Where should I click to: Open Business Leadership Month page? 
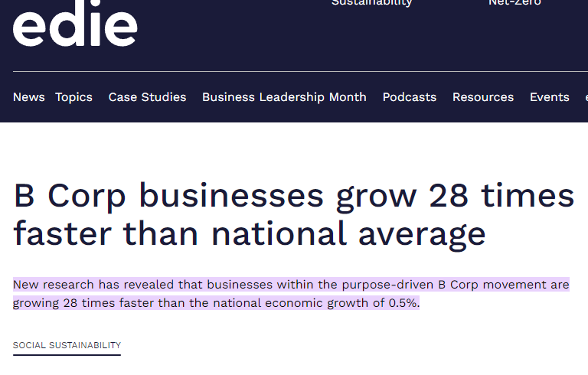tap(284, 97)
